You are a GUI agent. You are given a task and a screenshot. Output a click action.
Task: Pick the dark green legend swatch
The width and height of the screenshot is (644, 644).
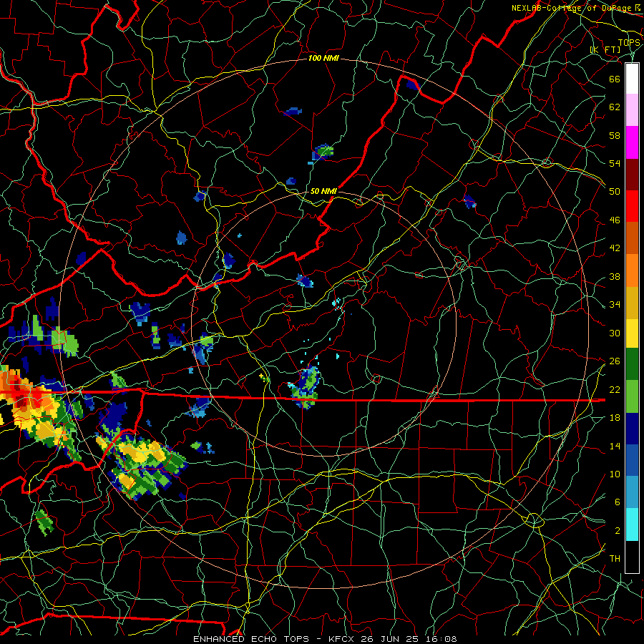click(632, 364)
